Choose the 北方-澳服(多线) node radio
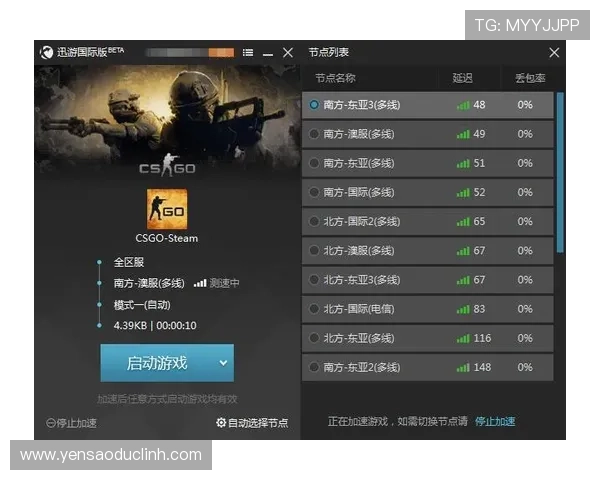Image resolution: width=600 pixels, height=480 pixels. click(314, 250)
